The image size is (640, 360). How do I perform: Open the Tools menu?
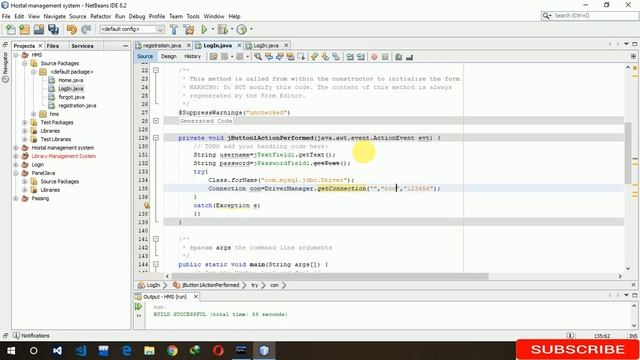(x=193, y=16)
